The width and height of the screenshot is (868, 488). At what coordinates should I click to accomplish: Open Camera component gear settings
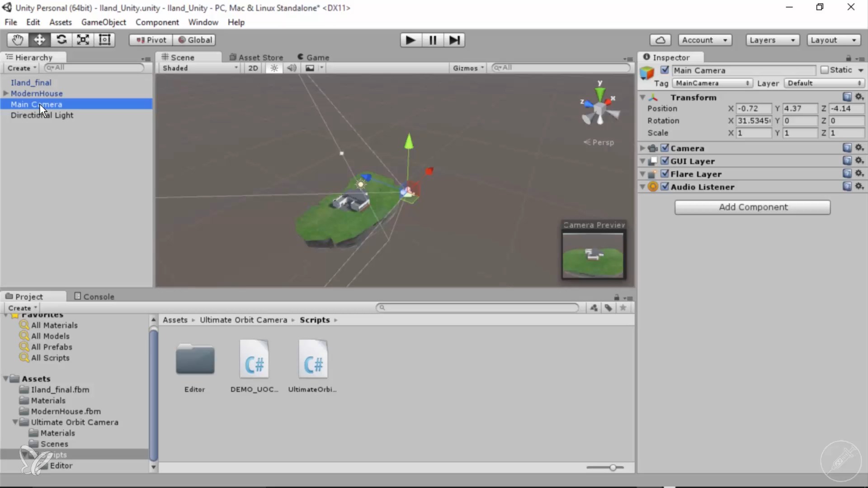tap(859, 148)
